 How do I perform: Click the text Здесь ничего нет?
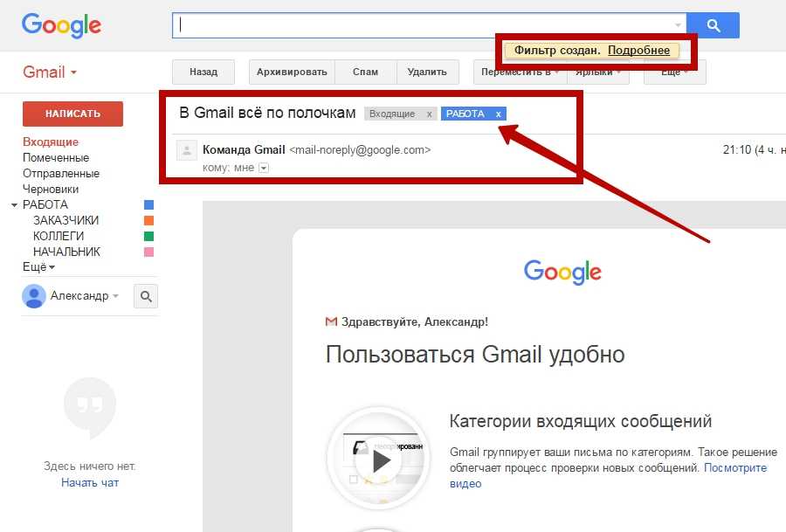coord(90,466)
